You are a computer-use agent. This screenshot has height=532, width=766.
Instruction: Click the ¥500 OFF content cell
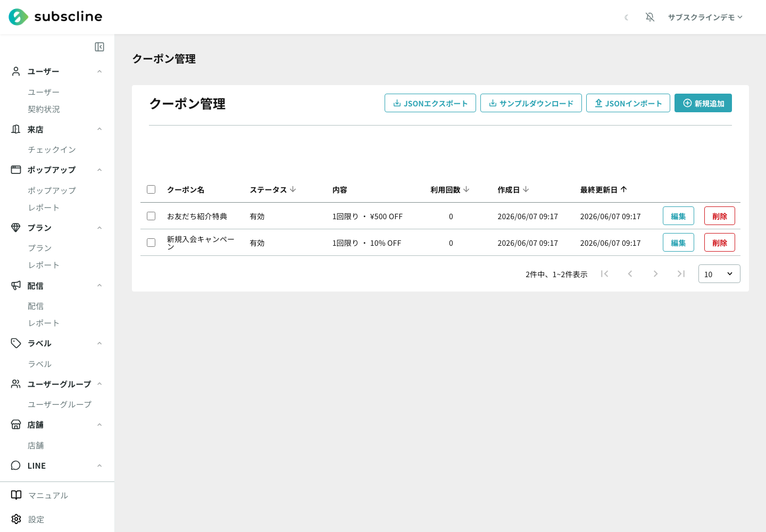pyautogui.click(x=368, y=217)
